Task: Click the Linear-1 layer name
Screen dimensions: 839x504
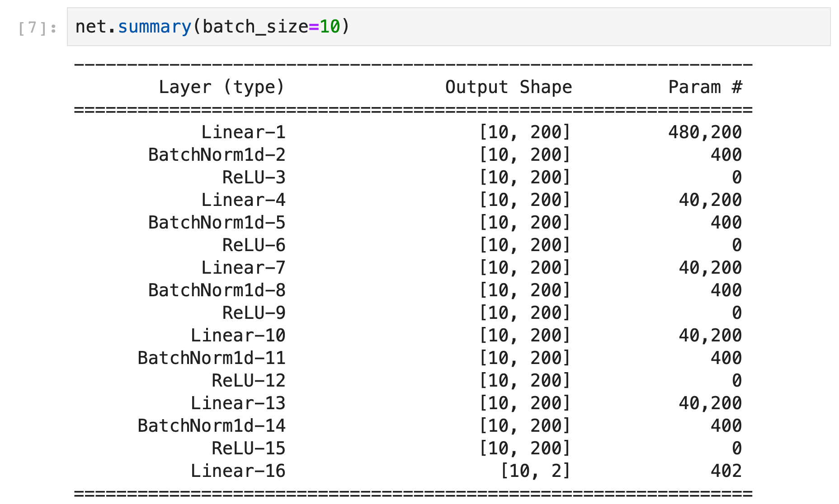Action: point(243,132)
